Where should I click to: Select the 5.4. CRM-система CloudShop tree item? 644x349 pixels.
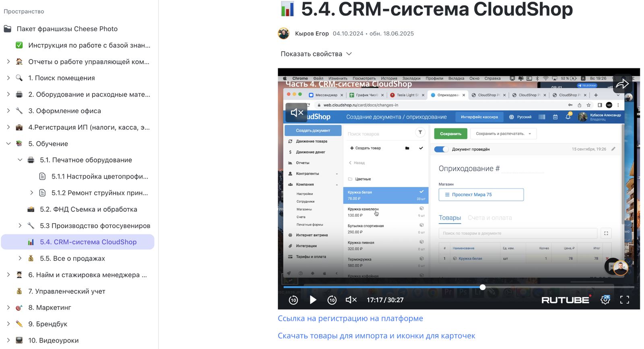click(78, 242)
